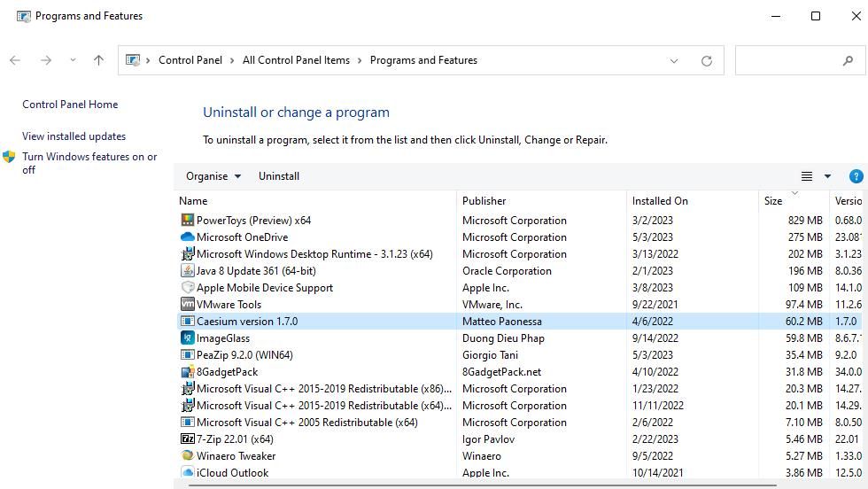Select the Igor Pavlov publisher cell

click(x=488, y=439)
